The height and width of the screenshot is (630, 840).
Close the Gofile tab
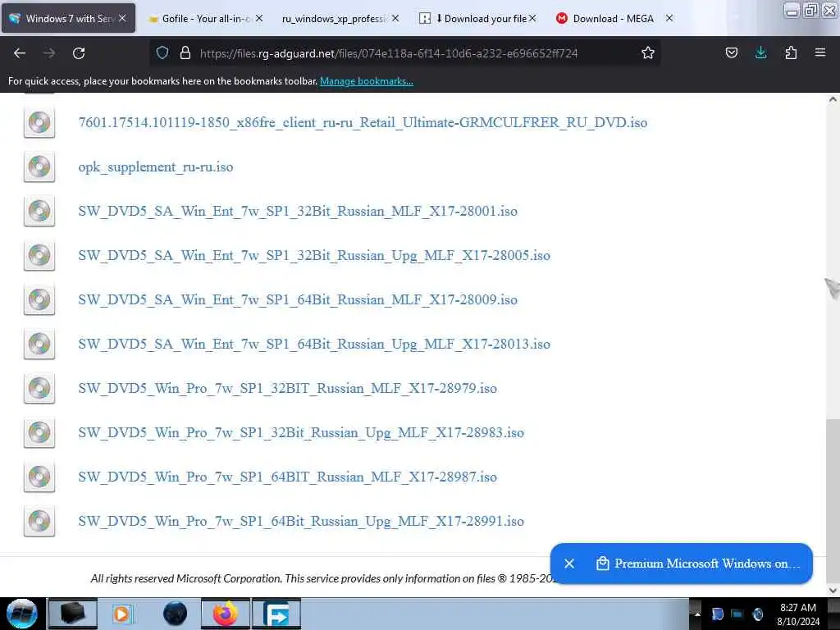pos(259,18)
